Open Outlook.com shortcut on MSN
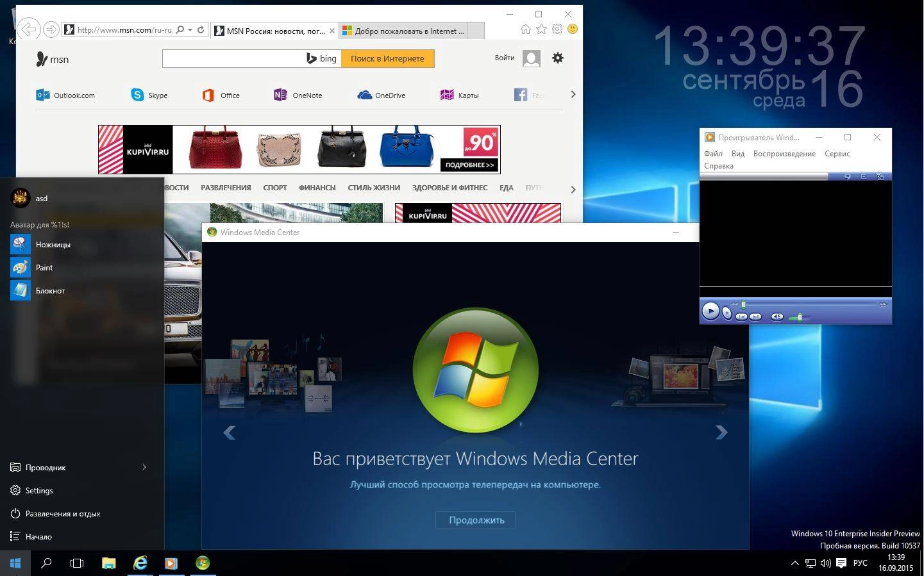This screenshot has width=924, height=576. tap(65, 95)
